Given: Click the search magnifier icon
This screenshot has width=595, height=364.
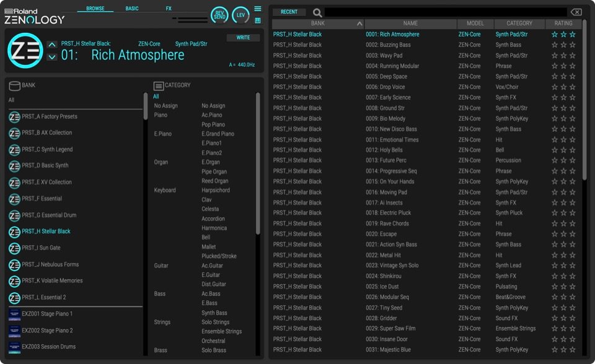Looking at the screenshot, I should 317,13.
